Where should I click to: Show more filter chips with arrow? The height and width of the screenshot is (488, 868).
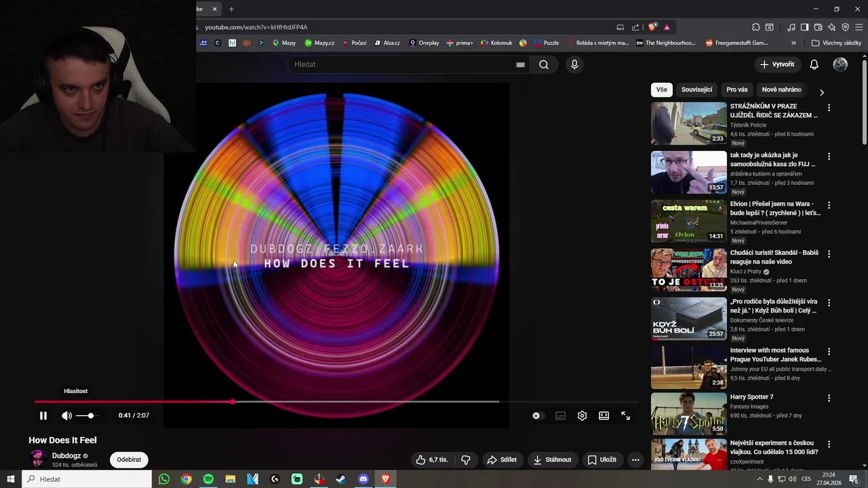coord(822,92)
